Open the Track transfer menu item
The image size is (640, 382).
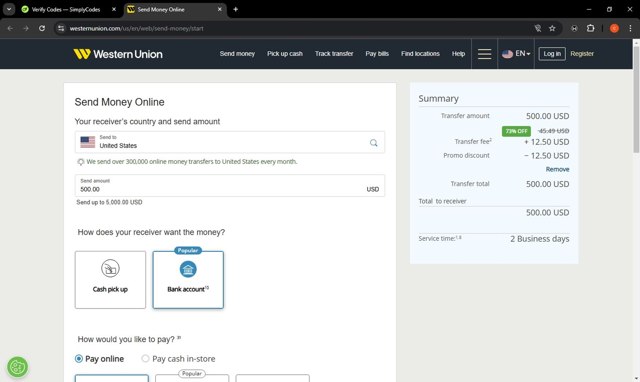click(x=334, y=53)
